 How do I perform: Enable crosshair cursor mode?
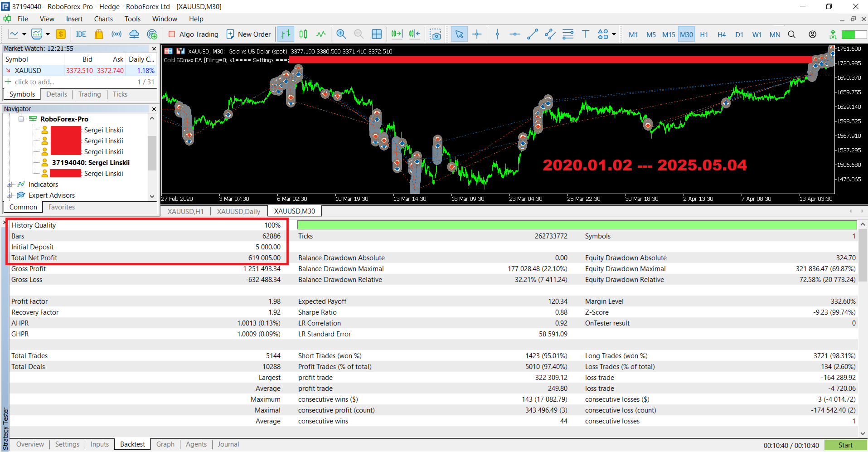477,34
